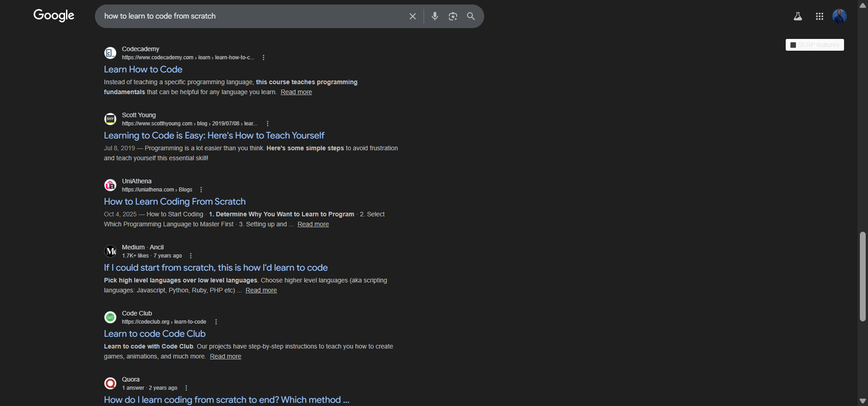
Task: Click the scrollbar down arrow
Action: 863,401
